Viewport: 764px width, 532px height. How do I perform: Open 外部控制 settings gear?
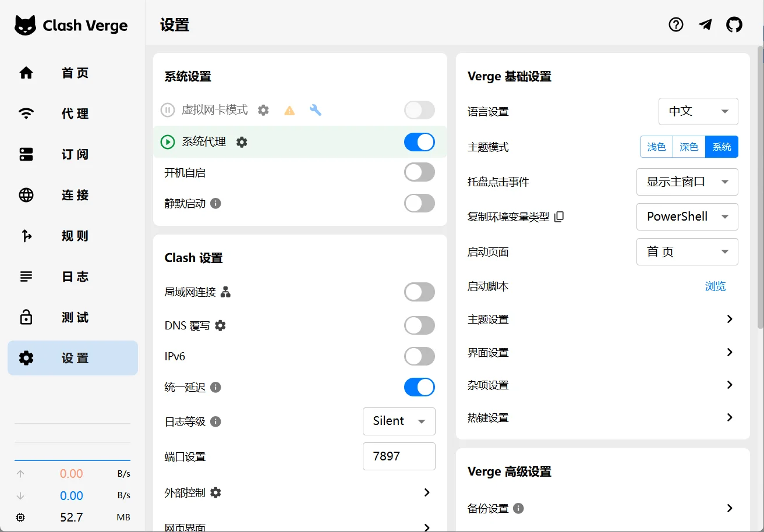pyautogui.click(x=215, y=492)
